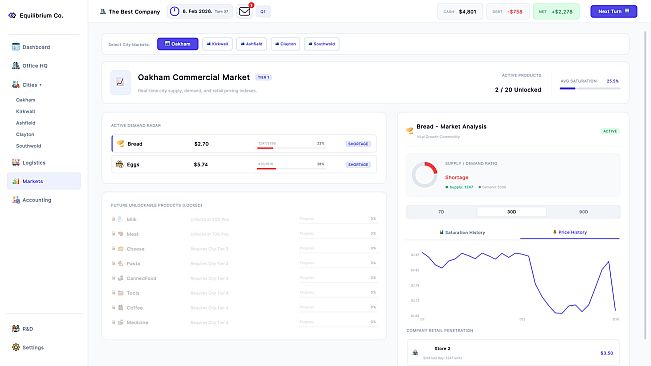
Task: Select Oakham city market button
Action: (x=178, y=44)
